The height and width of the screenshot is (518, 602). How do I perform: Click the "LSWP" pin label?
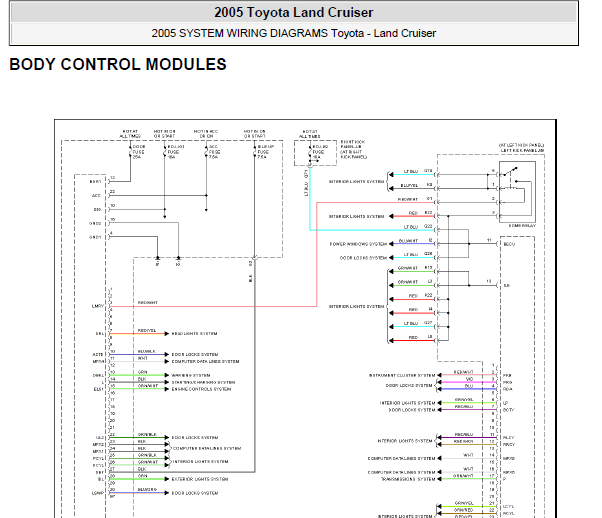98,493
